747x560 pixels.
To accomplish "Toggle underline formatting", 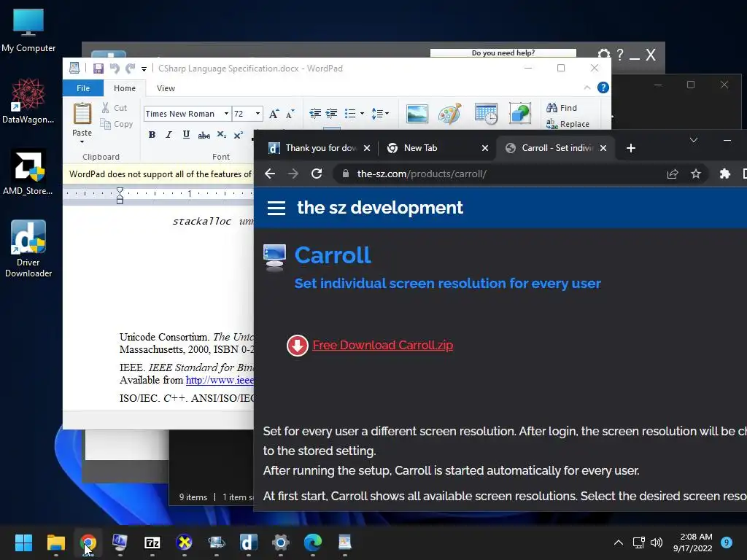I will (186, 135).
